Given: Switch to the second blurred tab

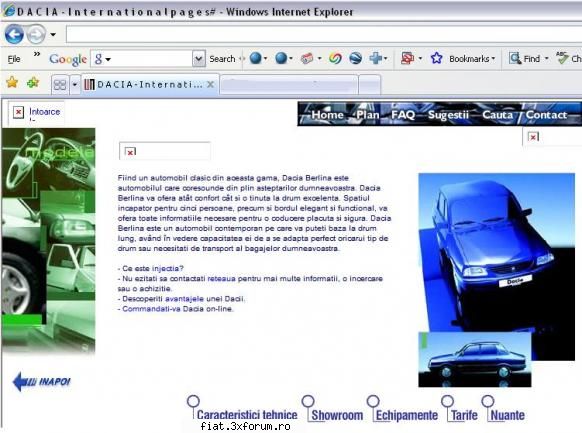Looking at the screenshot, I should coord(289,85).
